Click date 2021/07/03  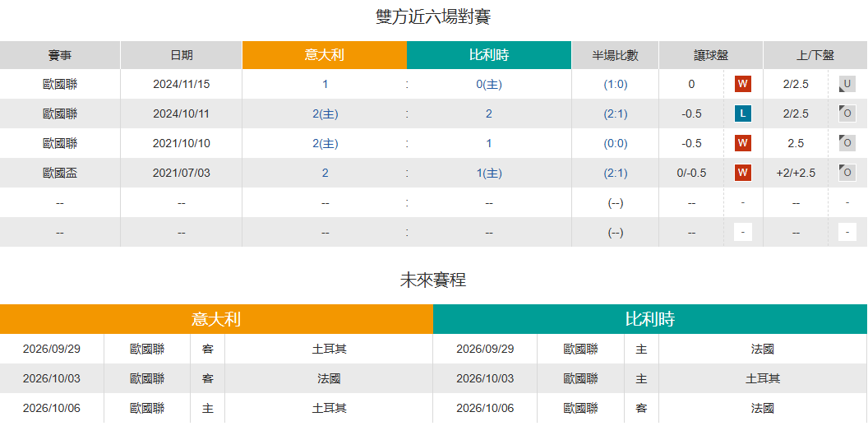pyautogui.click(x=182, y=173)
